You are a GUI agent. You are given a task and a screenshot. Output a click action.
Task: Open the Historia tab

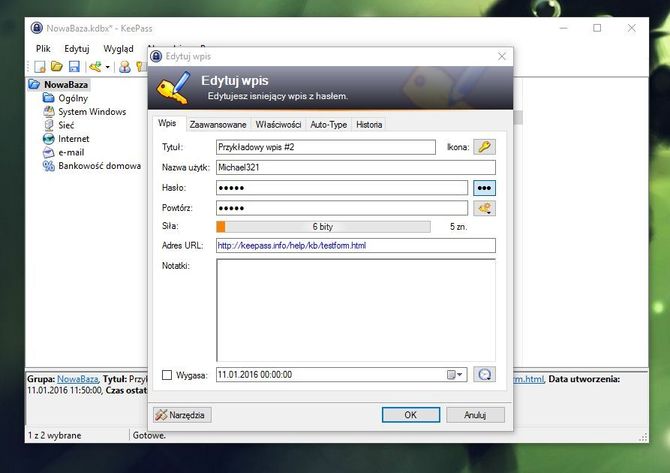pyautogui.click(x=368, y=125)
